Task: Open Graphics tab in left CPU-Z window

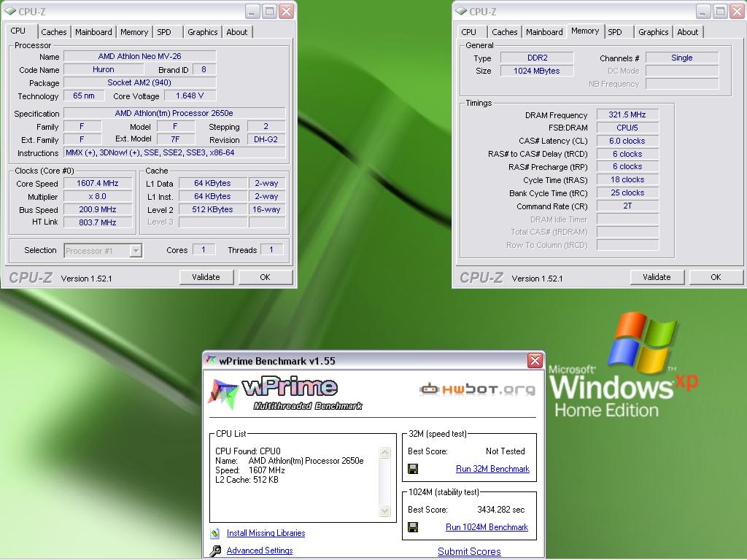Action: [x=203, y=32]
